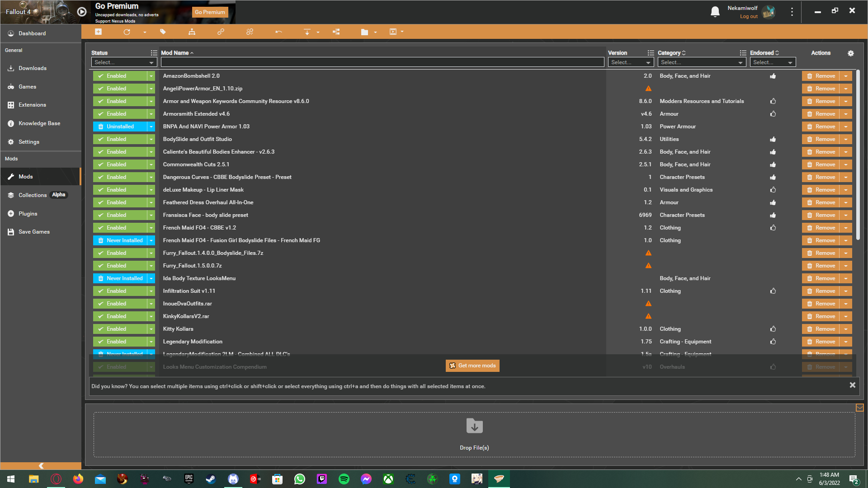Screen dimensions: 868x488
Task: Open Steam from the taskbar
Action: click(211, 479)
